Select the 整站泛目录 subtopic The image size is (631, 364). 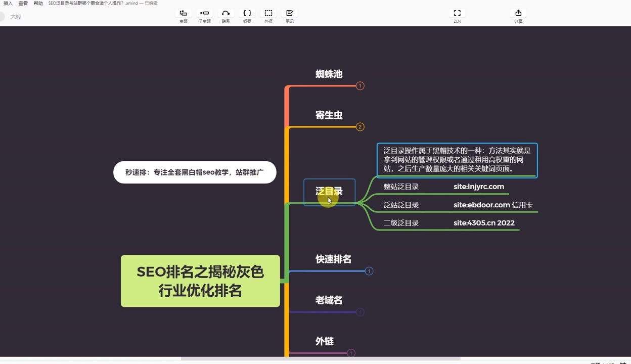401,187
